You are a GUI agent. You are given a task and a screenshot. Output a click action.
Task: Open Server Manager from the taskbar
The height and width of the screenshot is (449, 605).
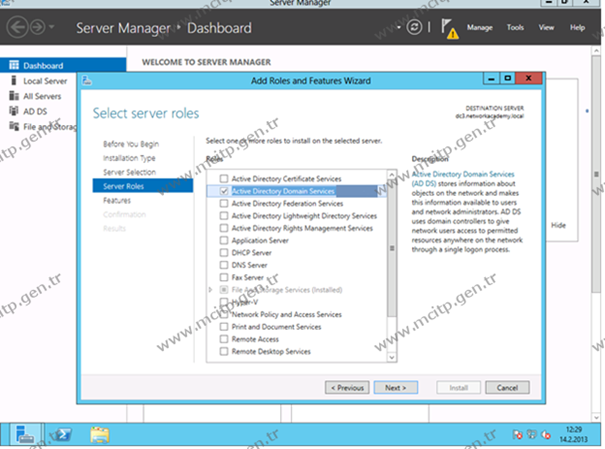point(25,435)
